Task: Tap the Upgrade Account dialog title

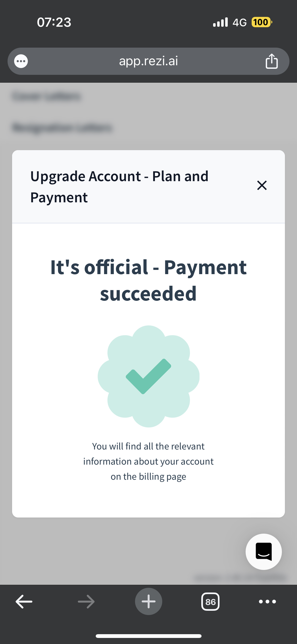Action: (119, 186)
